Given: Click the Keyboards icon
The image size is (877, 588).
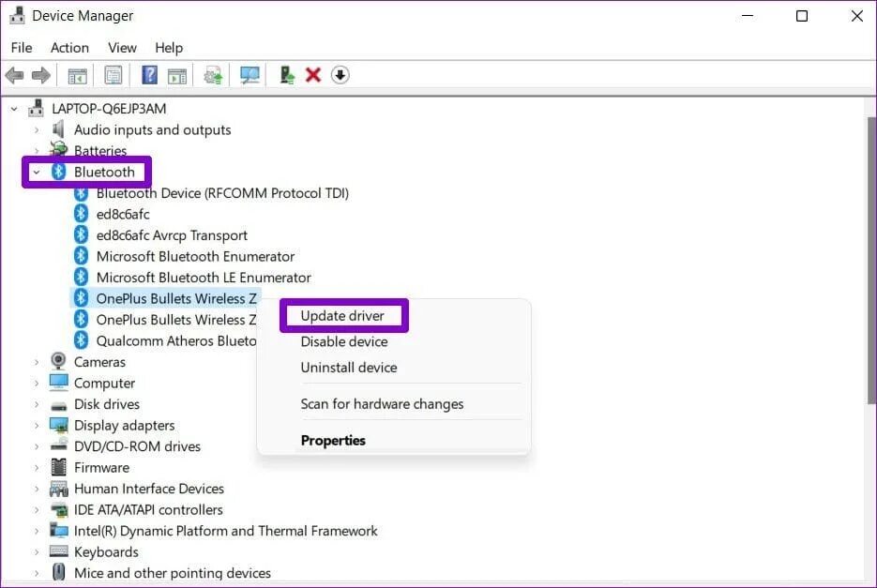Looking at the screenshot, I should (x=59, y=551).
